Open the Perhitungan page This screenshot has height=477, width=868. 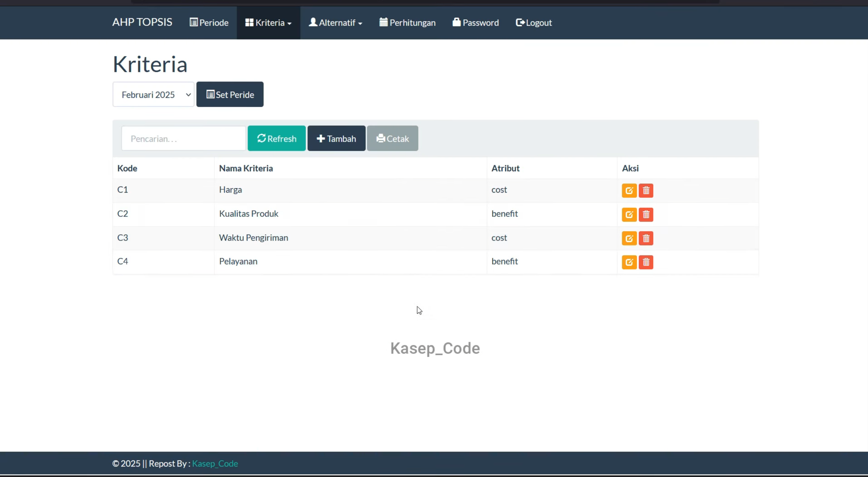(x=407, y=23)
